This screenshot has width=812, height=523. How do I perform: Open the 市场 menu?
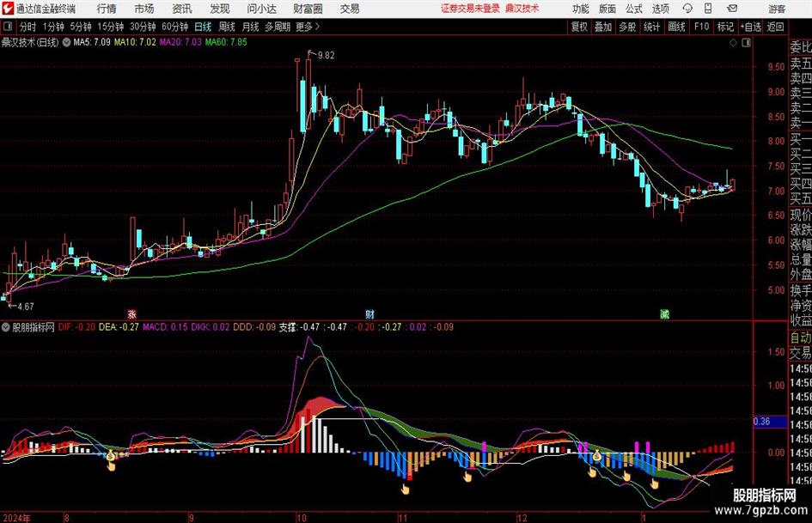pos(144,9)
